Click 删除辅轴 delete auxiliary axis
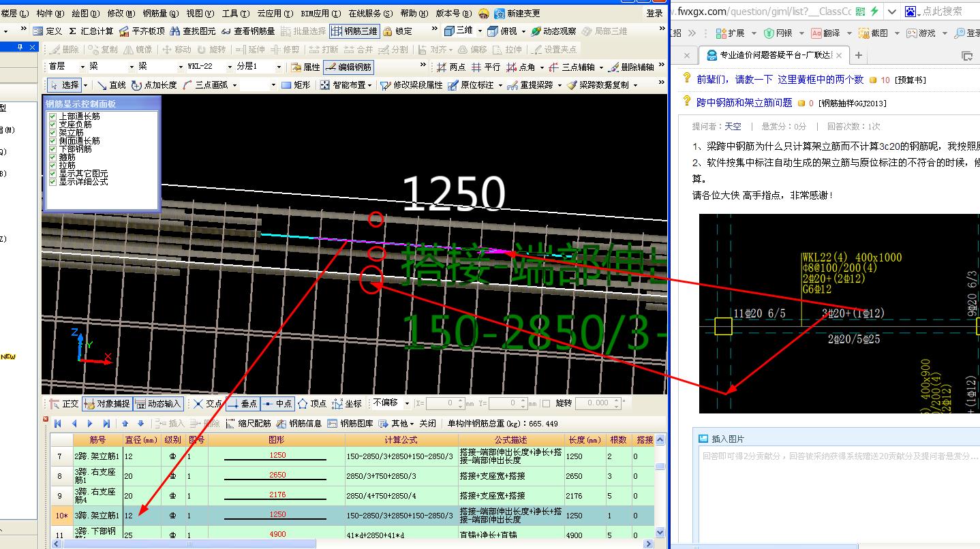This screenshot has width=980, height=549. (632, 67)
